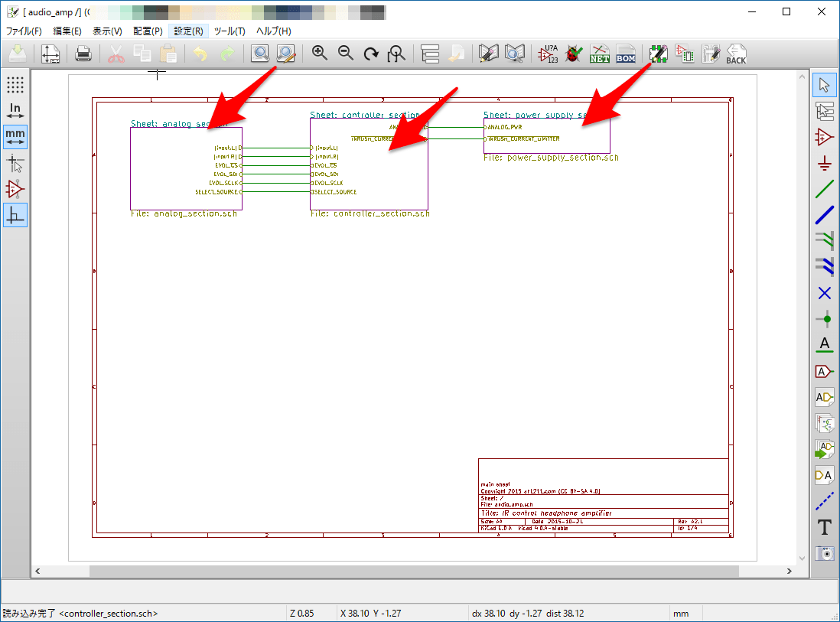The width and height of the screenshot is (840, 622).
Task: Select the power supply section sheet box
Action: click(x=546, y=135)
